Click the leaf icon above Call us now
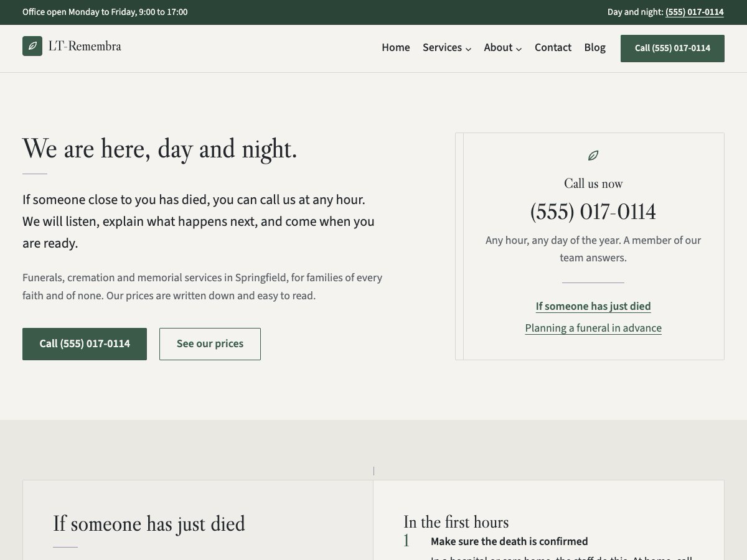This screenshot has width=747, height=560. pos(593,156)
